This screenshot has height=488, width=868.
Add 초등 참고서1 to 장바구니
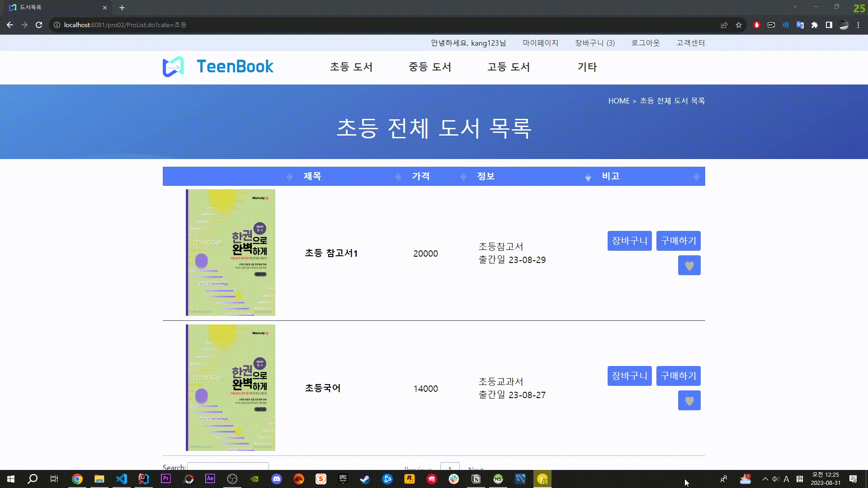coord(629,241)
